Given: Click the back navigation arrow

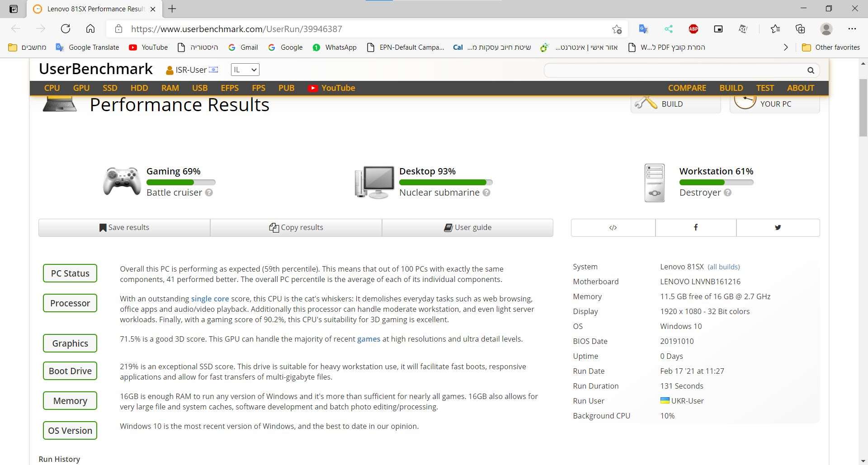Looking at the screenshot, I should pyautogui.click(x=16, y=29).
